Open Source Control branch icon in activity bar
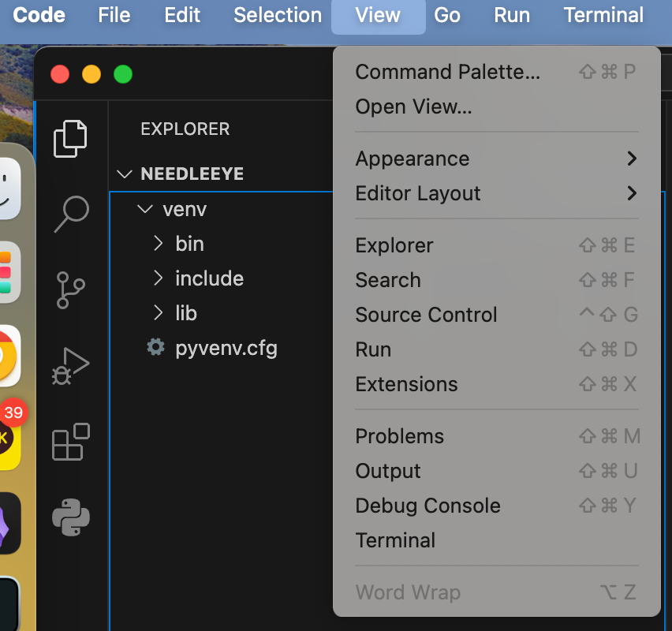 70,290
